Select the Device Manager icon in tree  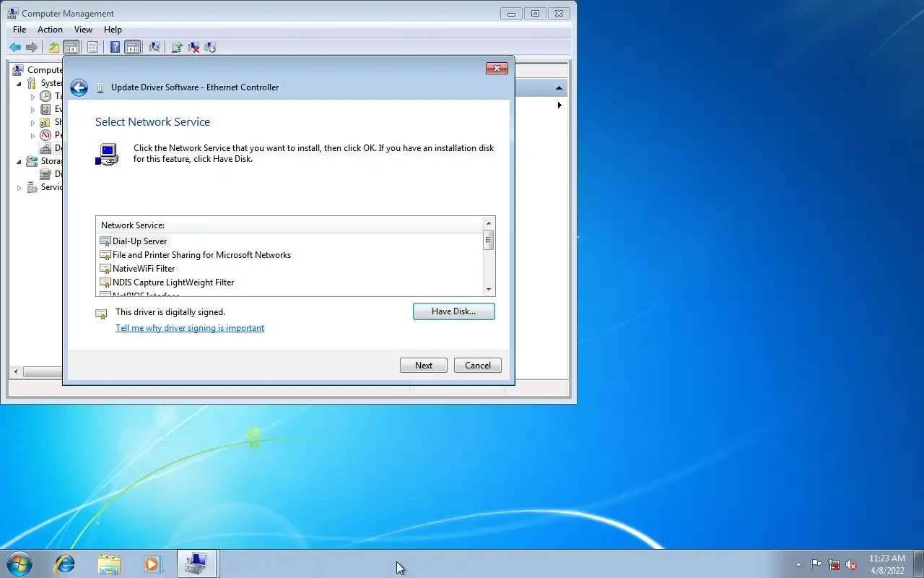(45, 148)
